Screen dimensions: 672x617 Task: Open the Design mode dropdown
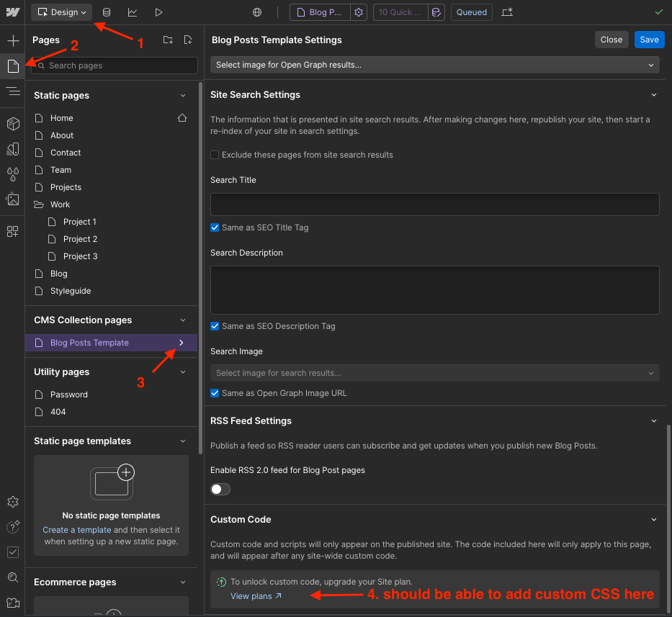pos(61,12)
